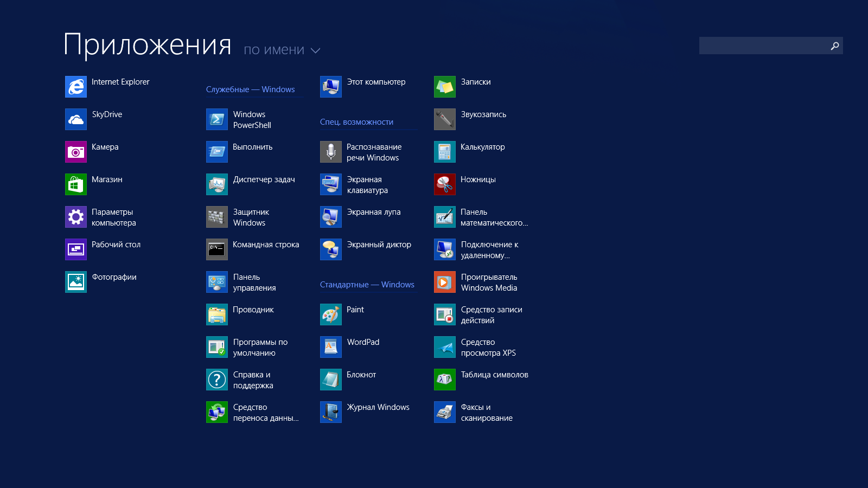Open the Проводник folder icon
This screenshot has height=488, width=868.
[x=217, y=314]
